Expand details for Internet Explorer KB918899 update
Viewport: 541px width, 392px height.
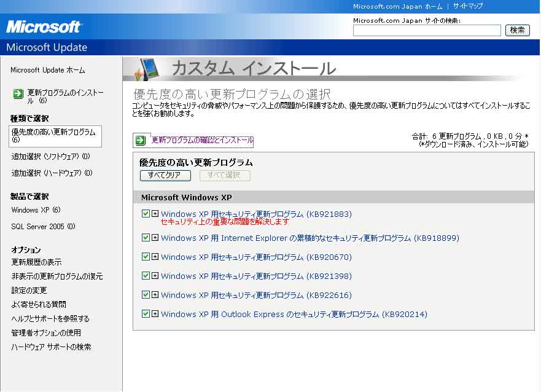coord(155,237)
